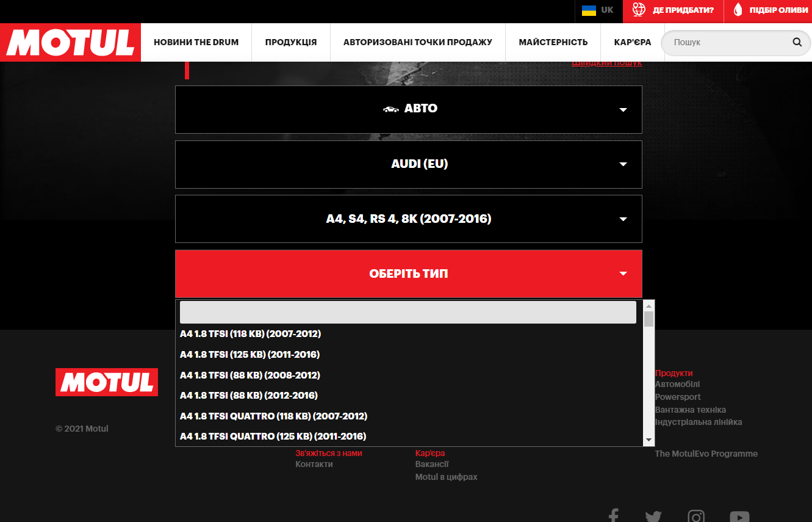
Task: Click the type list scroll down arrow
Action: (649, 440)
